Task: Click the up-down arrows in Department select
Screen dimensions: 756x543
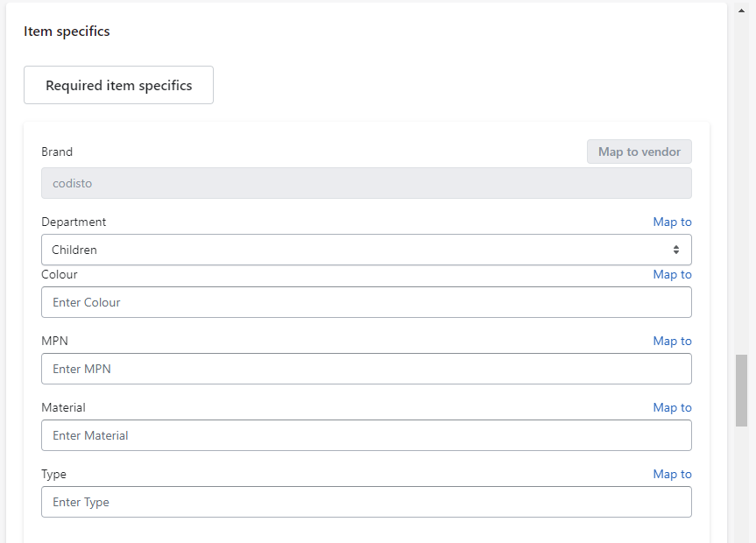Action: tap(676, 250)
